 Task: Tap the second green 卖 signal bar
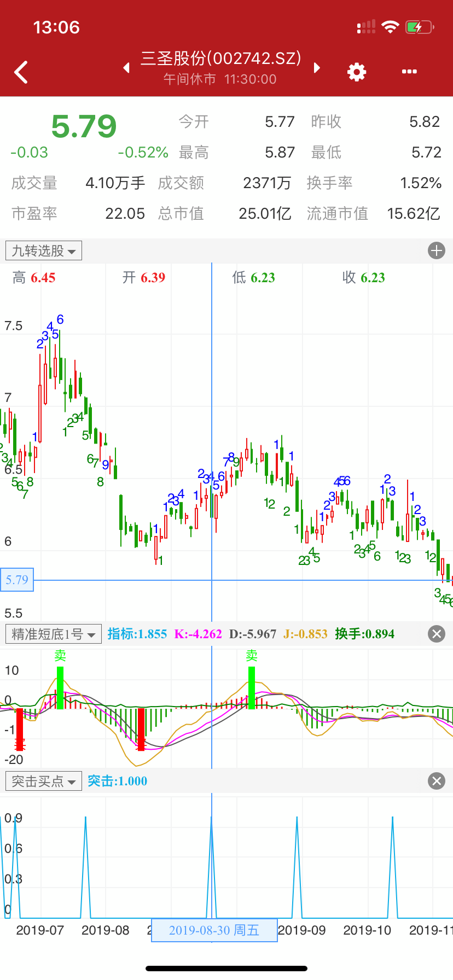[x=252, y=687]
